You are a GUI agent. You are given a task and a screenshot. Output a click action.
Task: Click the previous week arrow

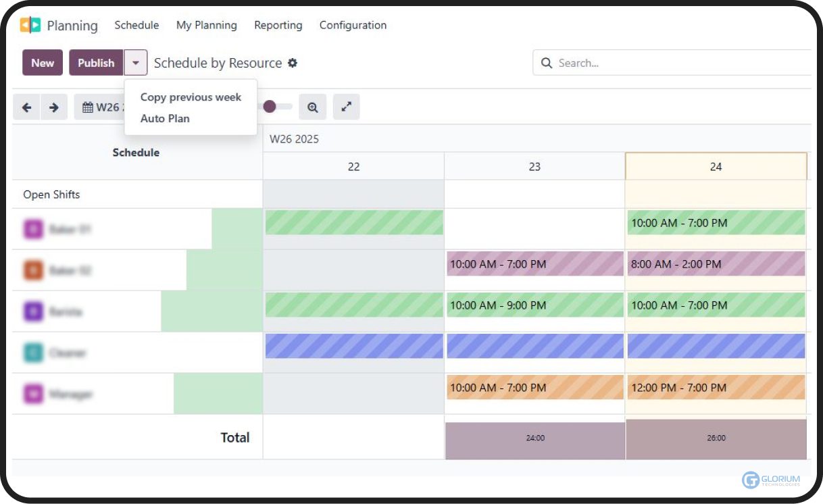coord(26,107)
